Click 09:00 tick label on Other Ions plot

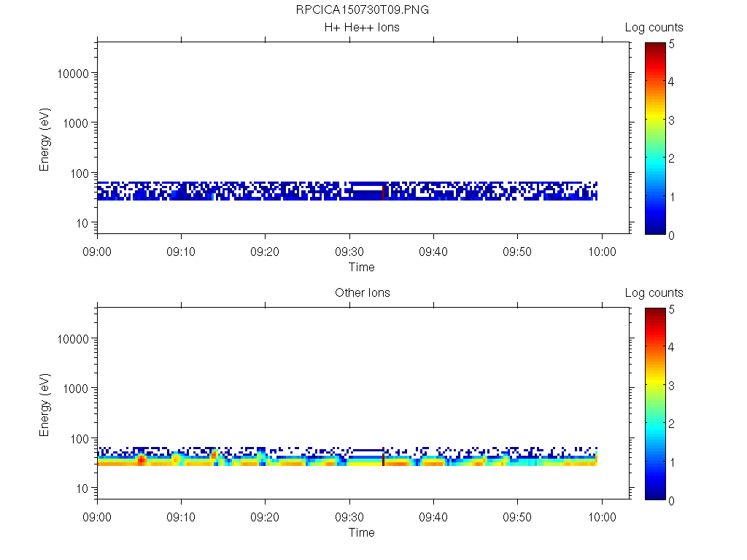(97, 517)
